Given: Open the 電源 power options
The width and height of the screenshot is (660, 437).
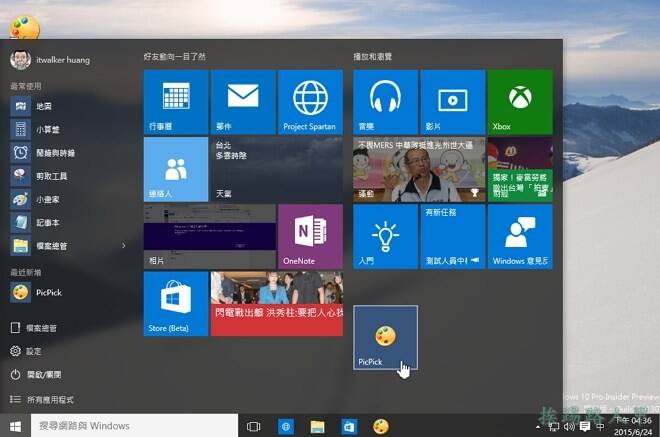Looking at the screenshot, I should click(x=36, y=374).
